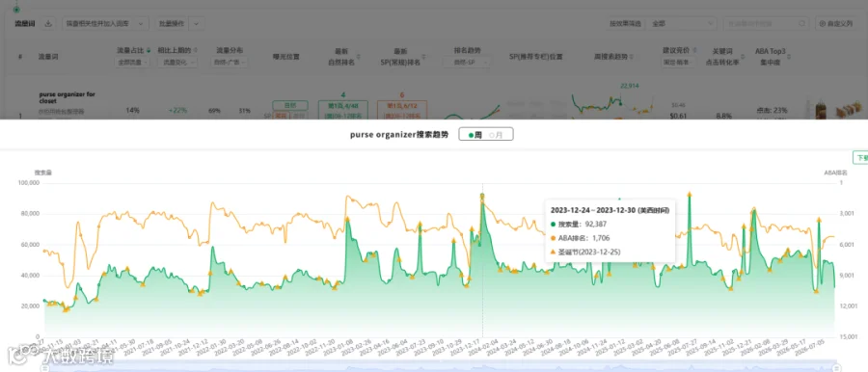868x372 pixels.
Task: Open the 全部流量 filter under 流量占比
Action: [x=134, y=63]
